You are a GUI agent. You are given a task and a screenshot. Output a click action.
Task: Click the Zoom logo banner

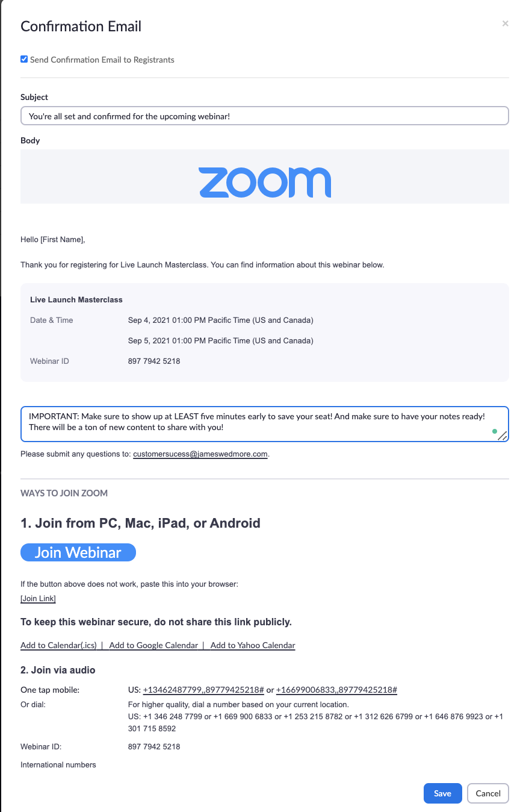[x=264, y=183]
